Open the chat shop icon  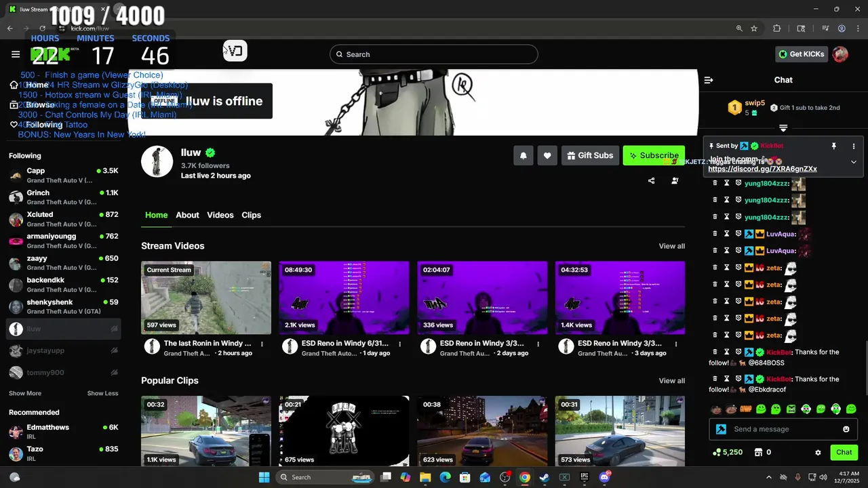tap(759, 452)
